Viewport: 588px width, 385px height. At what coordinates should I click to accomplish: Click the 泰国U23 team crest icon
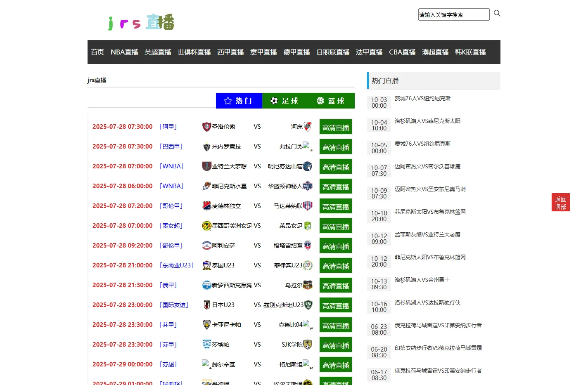pos(206,265)
